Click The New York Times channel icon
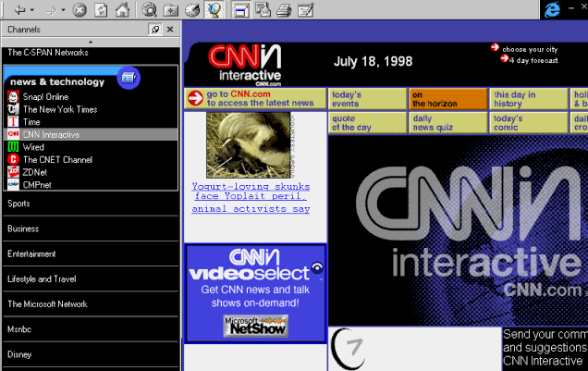588x371 pixels. pos(13,109)
